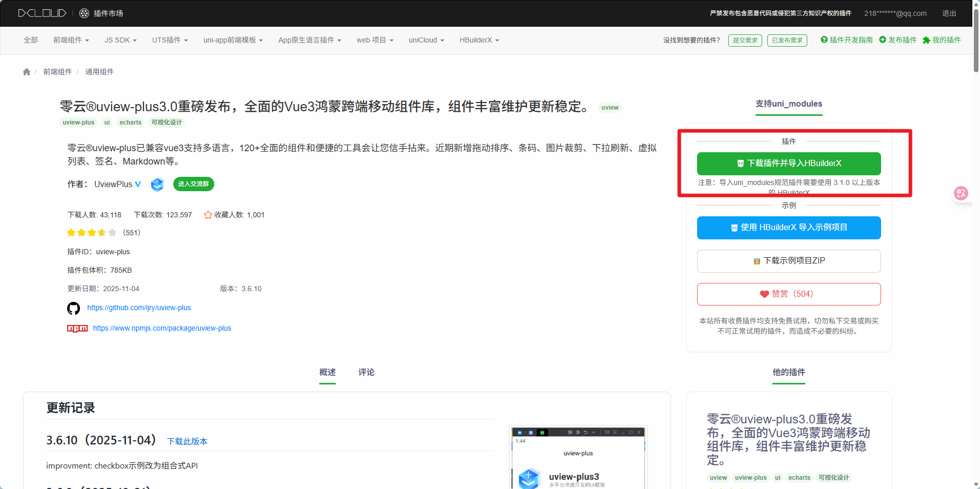Expand the web 项目 dropdown

(375, 40)
